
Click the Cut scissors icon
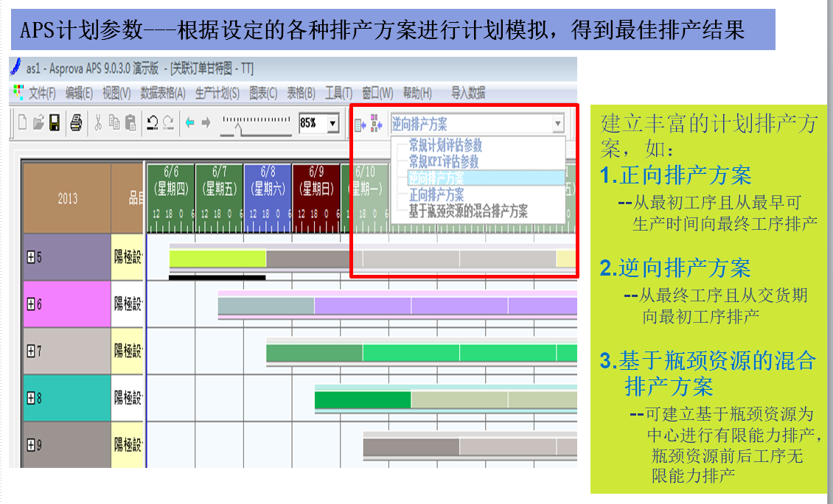[97, 124]
